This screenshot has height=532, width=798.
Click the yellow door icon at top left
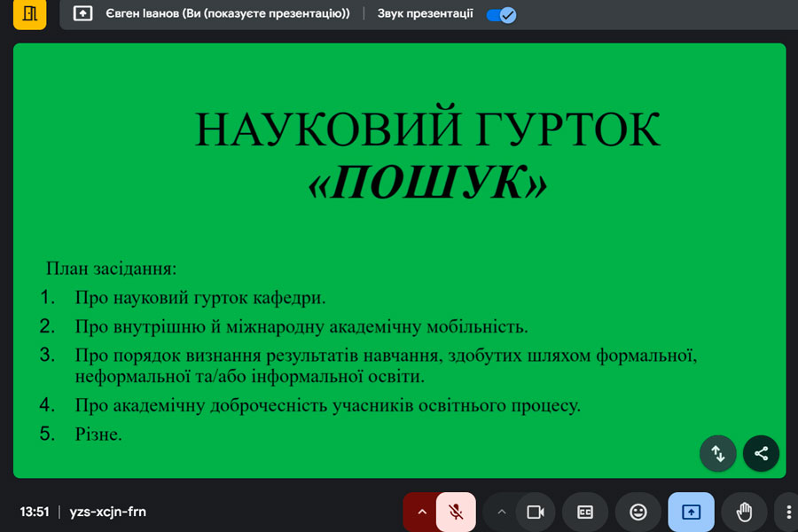(30, 13)
